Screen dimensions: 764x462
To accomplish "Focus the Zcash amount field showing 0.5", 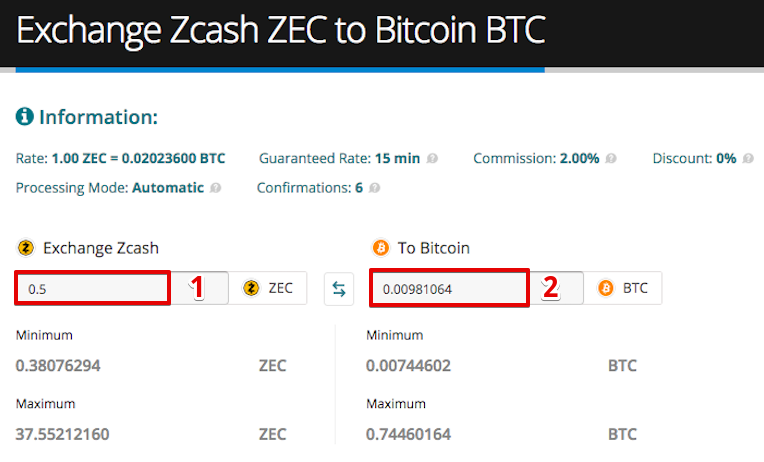I will click(x=93, y=289).
